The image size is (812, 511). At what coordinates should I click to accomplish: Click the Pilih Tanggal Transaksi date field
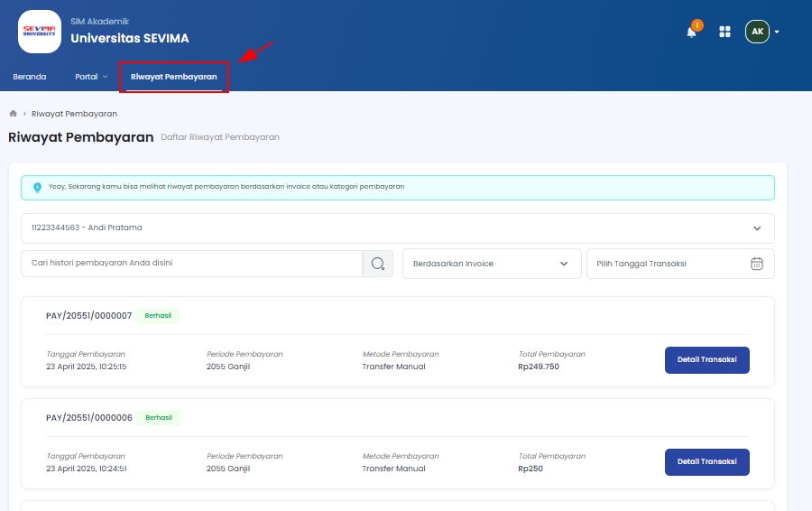pyautogui.click(x=668, y=264)
